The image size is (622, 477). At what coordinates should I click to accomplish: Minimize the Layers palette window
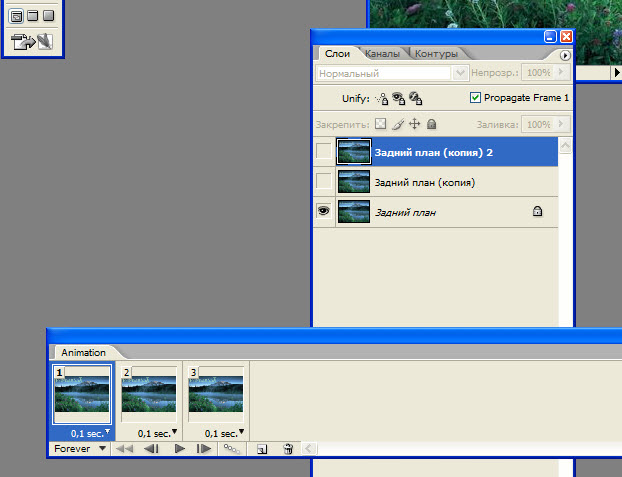coord(550,37)
